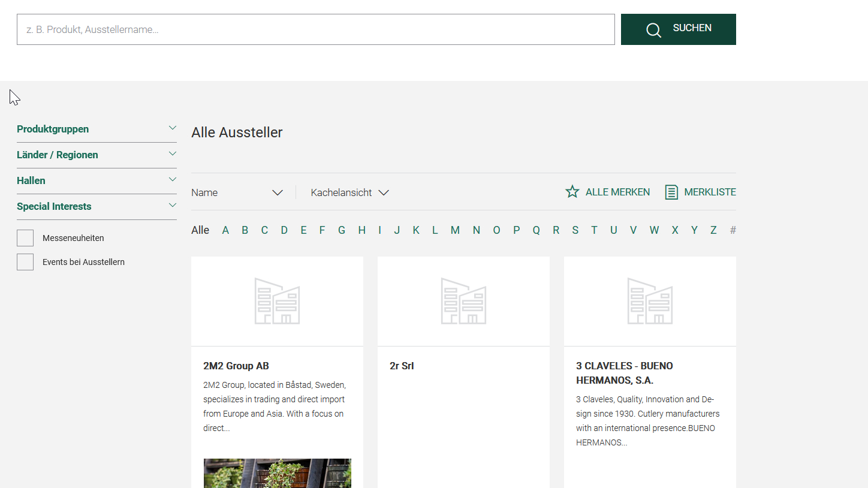Click the building placeholder icon for 2r Srl

(x=463, y=301)
